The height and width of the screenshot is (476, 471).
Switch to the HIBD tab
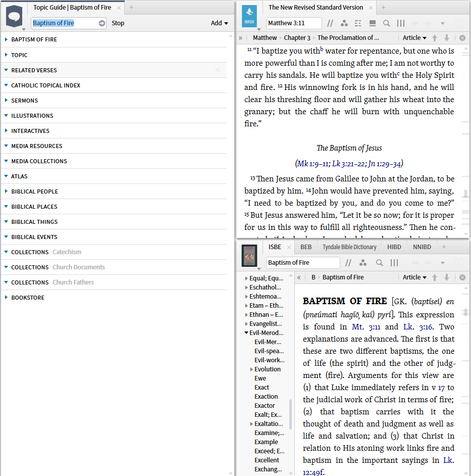(x=394, y=247)
